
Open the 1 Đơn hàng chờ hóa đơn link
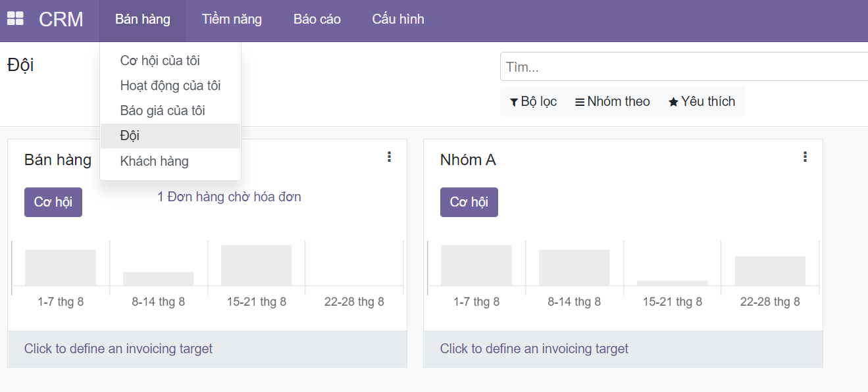(x=229, y=197)
